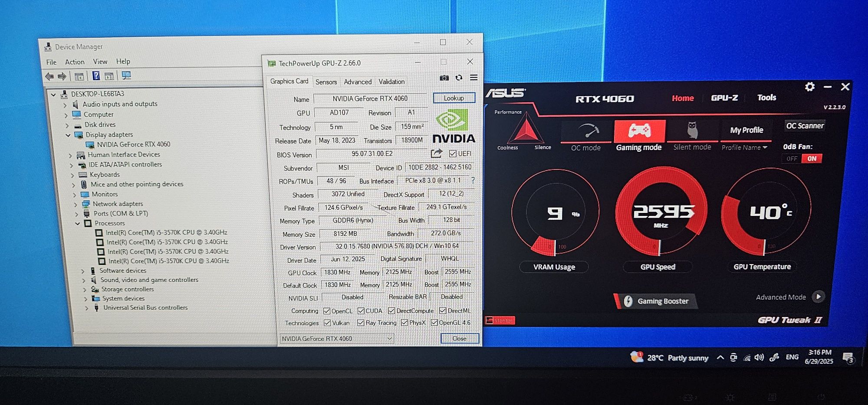
Task: Toggle the PhysX checkbox
Action: click(404, 323)
